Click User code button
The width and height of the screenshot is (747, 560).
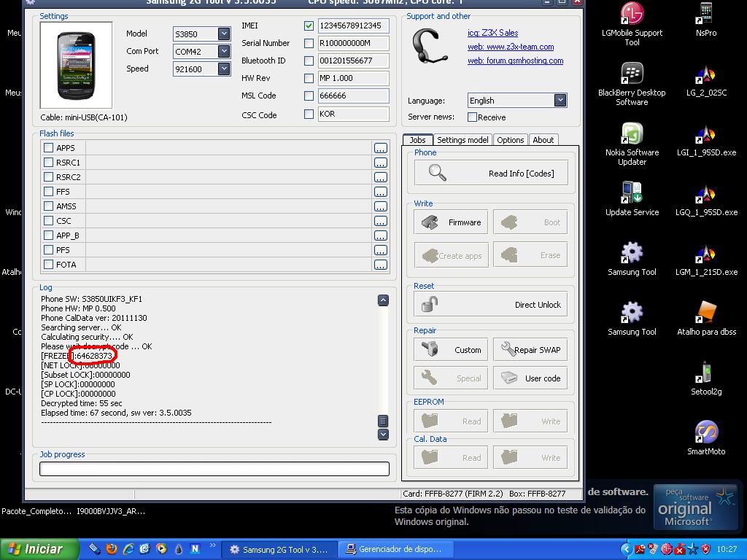pyautogui.click(x=530, y=378)
